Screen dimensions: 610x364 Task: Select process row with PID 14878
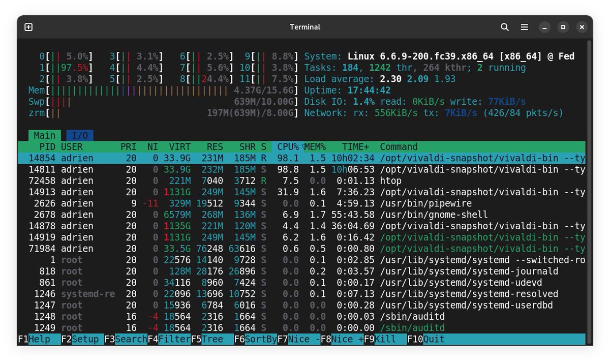301,226
